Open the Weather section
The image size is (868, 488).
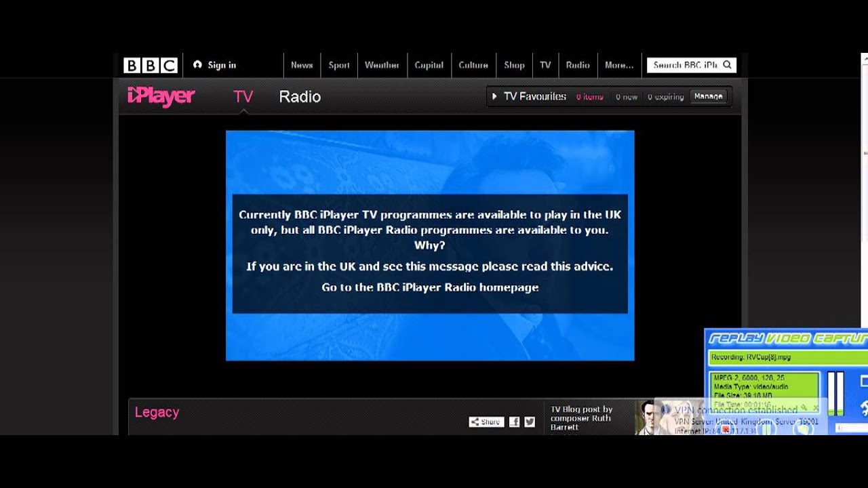pos(382,65)
